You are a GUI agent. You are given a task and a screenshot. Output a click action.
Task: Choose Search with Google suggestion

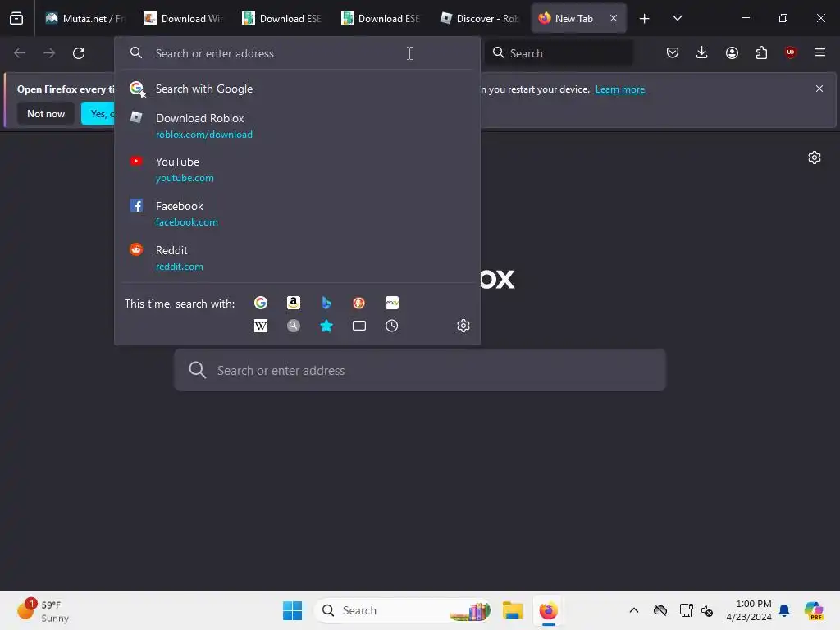[297, 89]
